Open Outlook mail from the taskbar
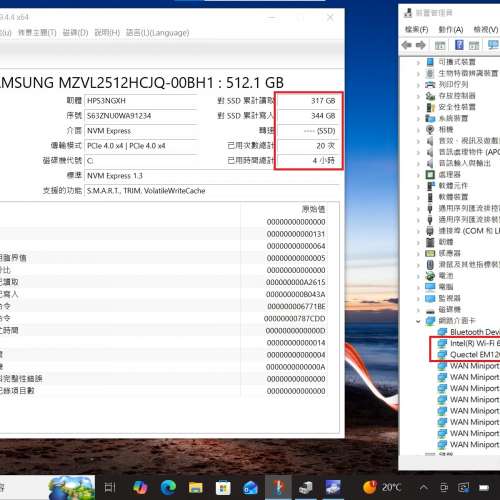Viewport: 500px width, 500px height. point(251,488)
